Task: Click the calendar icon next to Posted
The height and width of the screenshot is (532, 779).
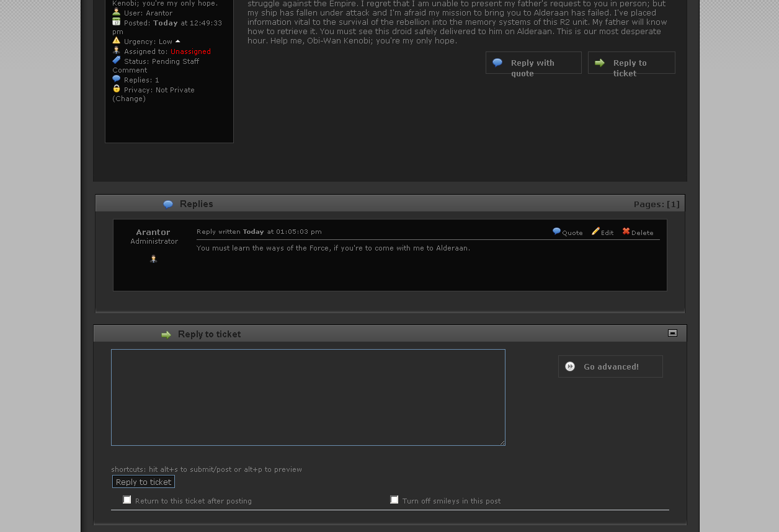Action: click(116, 22)
